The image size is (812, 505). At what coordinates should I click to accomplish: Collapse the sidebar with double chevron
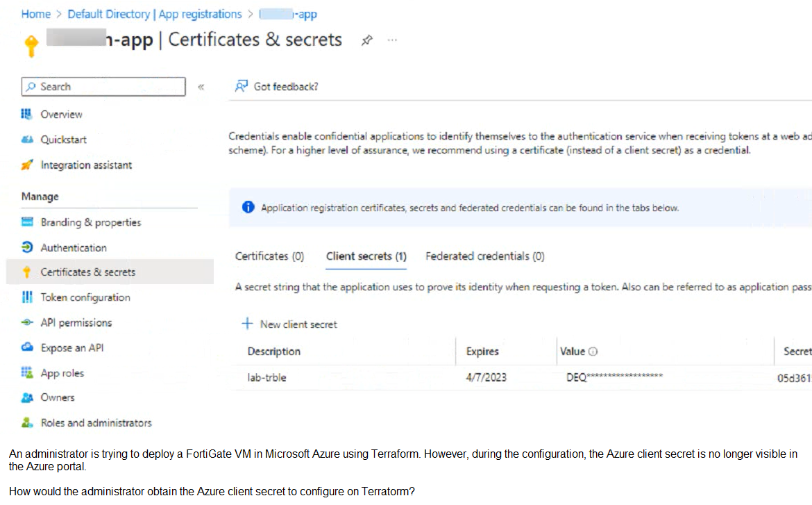coord(201,87)
